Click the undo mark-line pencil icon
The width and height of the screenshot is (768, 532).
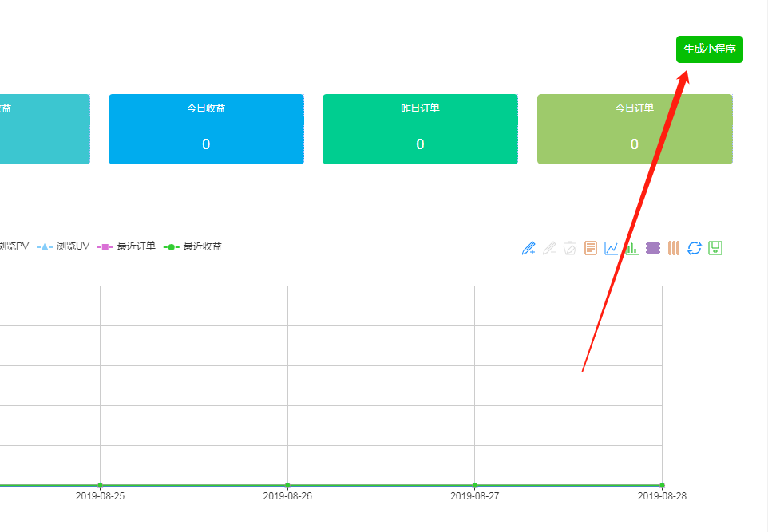tap(548, 248)
